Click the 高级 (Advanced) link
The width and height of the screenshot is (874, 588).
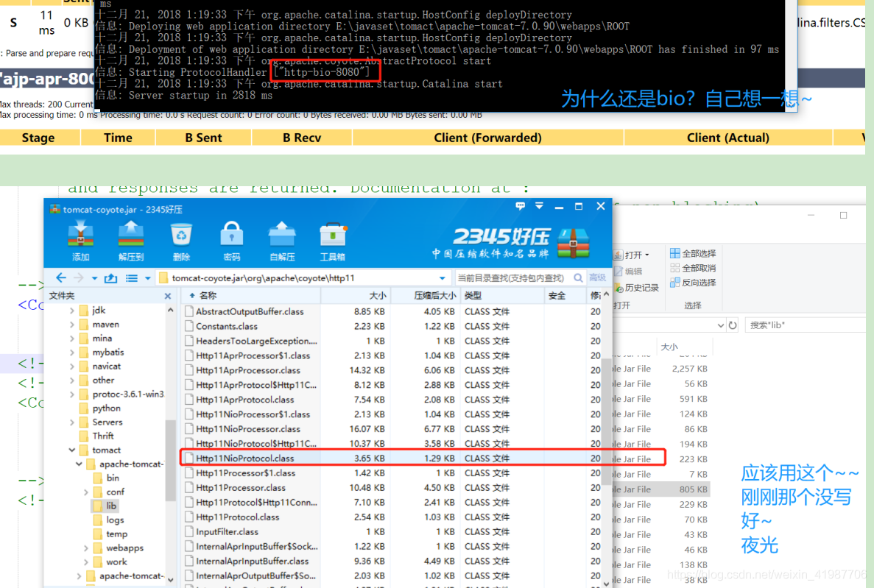[x=597, y=277]
